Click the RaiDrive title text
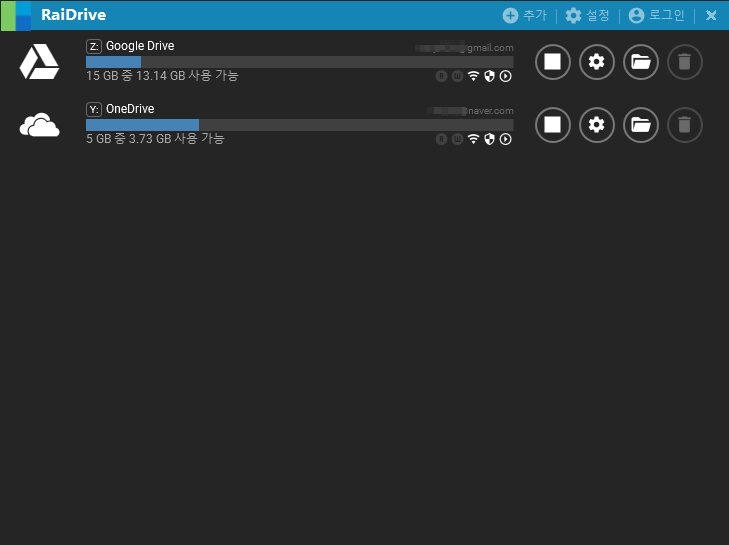The height and width of the screenshot is (545, 729). (73, 15)
